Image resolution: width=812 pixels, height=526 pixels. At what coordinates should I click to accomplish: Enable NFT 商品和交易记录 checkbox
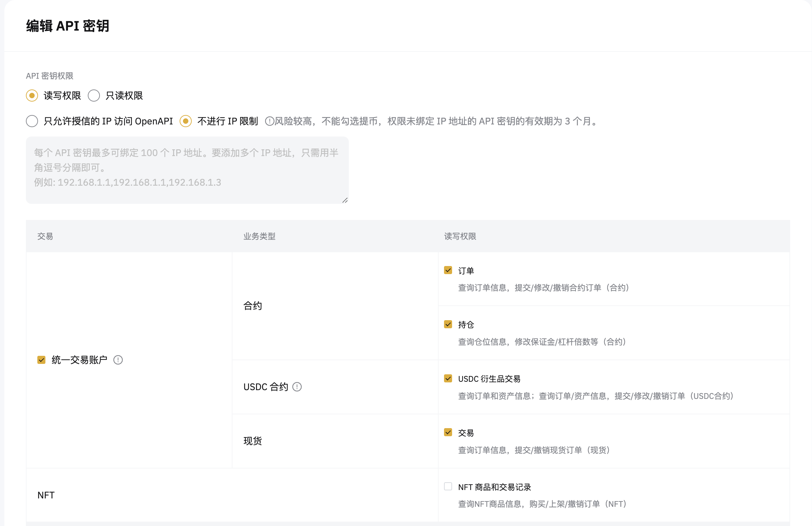[448, 486]
